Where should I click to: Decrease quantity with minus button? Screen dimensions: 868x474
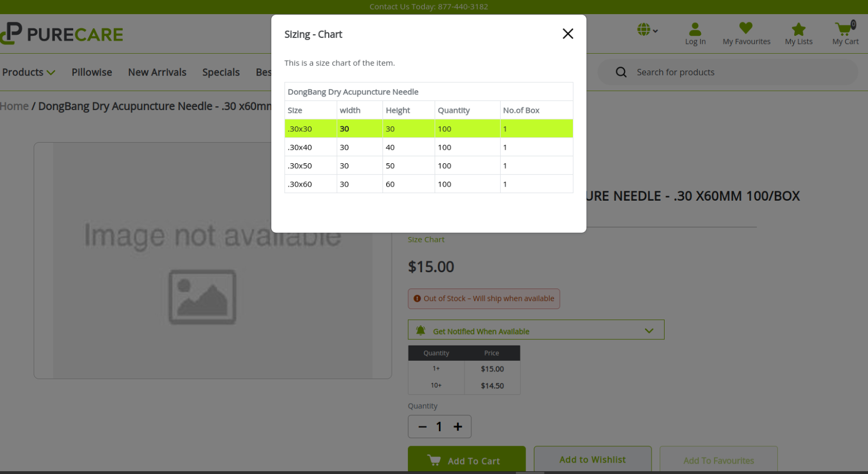tap(423, 427)
